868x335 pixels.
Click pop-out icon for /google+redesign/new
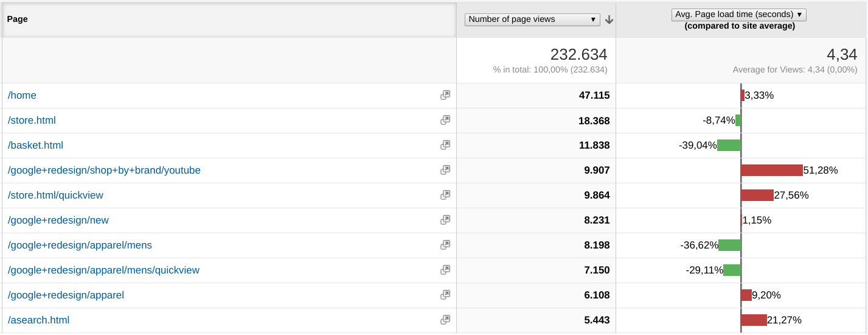pos(445,220)
